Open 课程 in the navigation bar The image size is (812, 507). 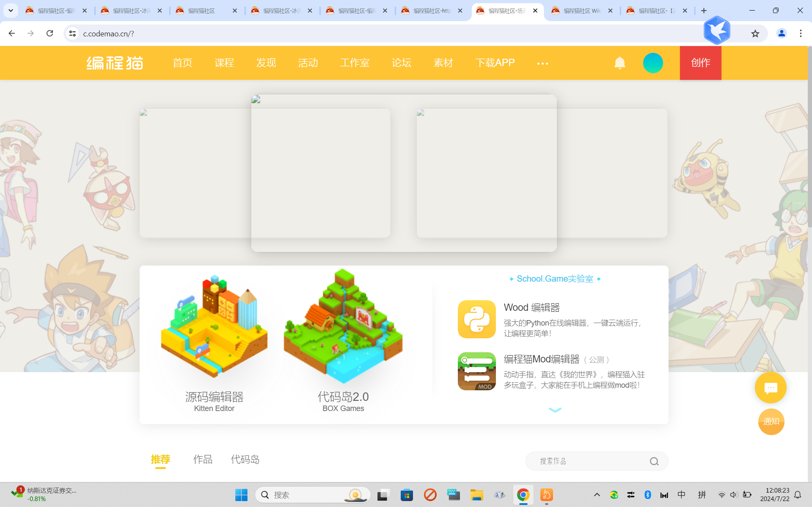[224, 63]
